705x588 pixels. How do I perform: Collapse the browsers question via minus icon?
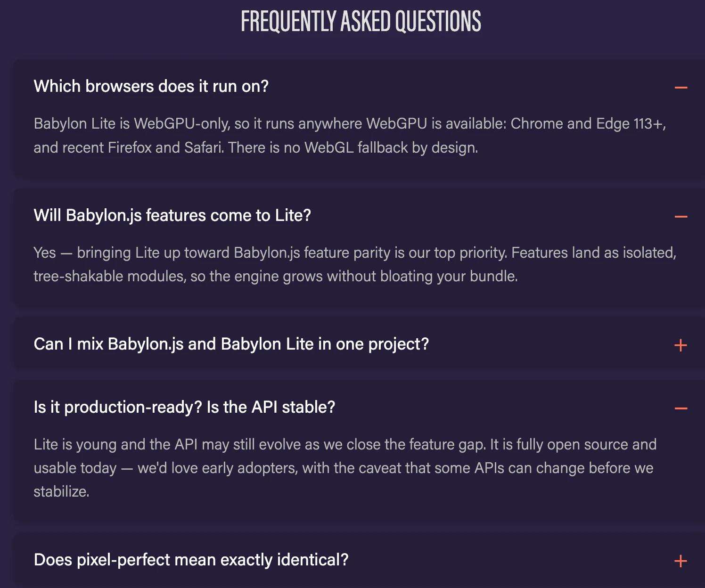point(680,88)
